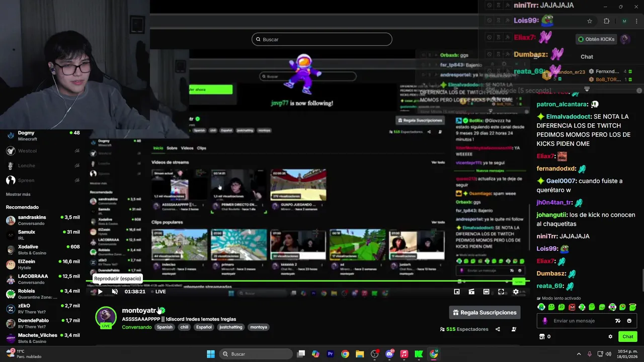Open Kick app from taskbar

click(x=419, y=354)
